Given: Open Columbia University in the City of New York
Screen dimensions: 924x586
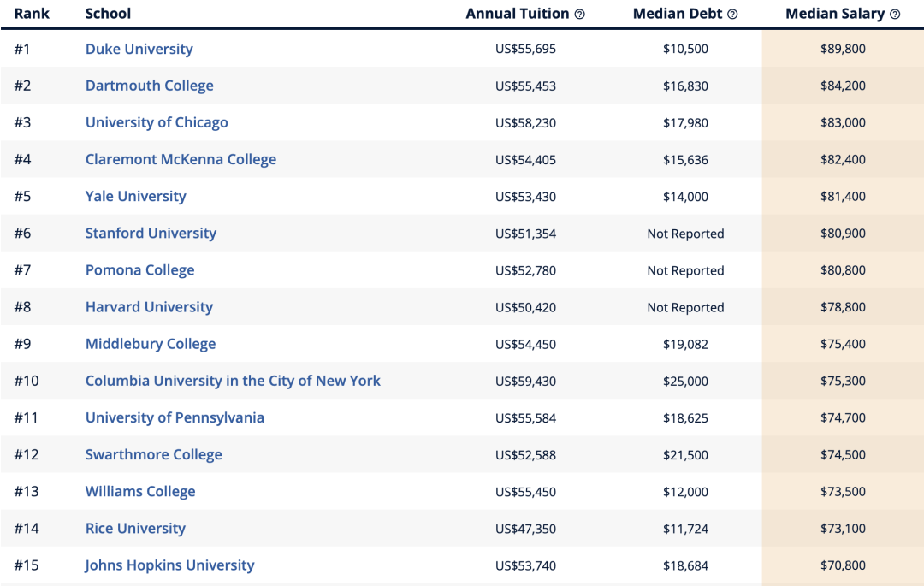Looking at the screenshot, I should click(x=233, y=381).
